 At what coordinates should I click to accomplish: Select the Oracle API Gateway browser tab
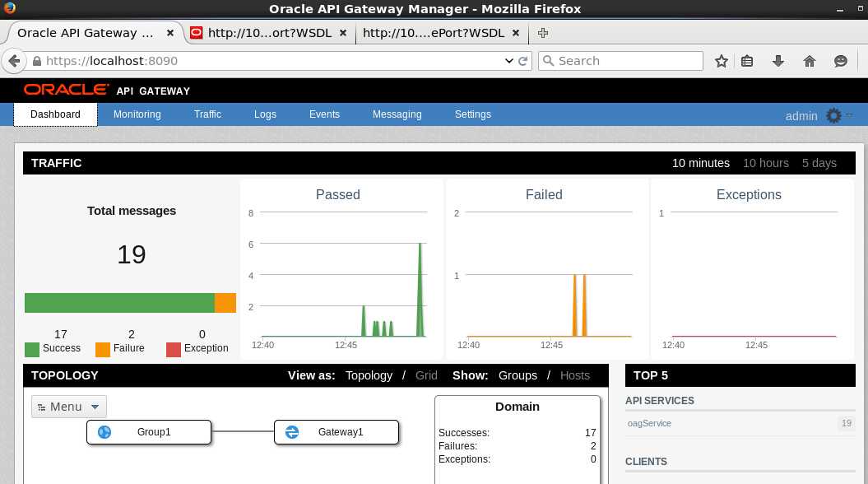click(86, 33)
